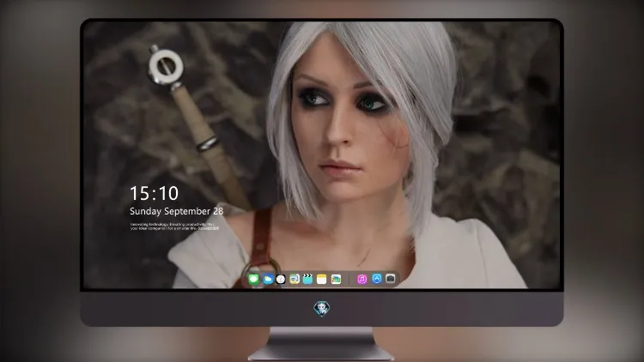This screenshot has width=644, height=362.
Task: Open the photo gallery app in dock
Action: click(x=336, y=280)
